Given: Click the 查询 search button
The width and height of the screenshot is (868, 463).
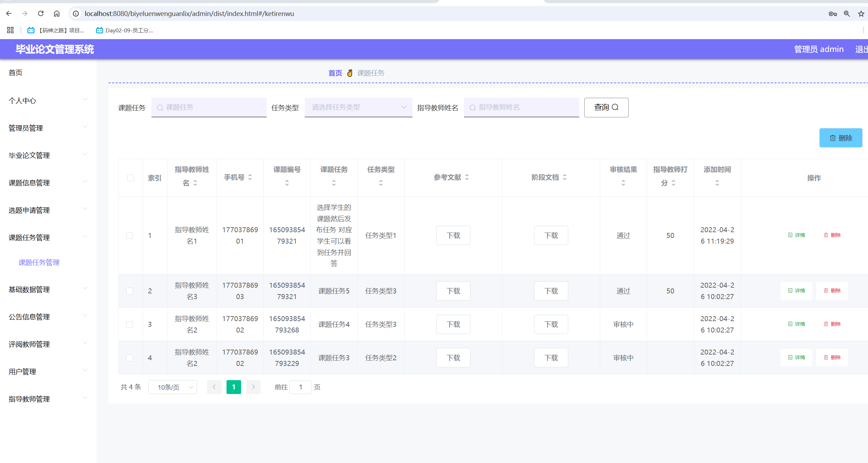Looking at the screenshot, I should coord(606,107).
